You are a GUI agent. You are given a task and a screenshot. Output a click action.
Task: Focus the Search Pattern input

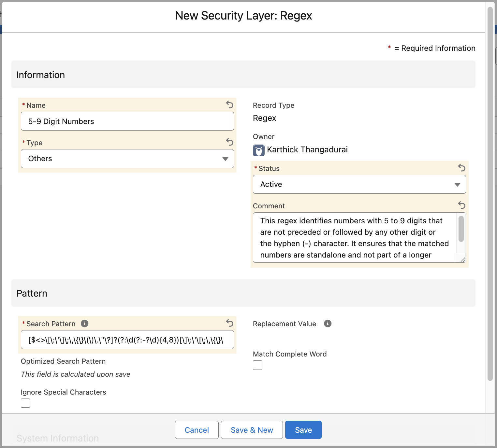[x=127, y=340]
